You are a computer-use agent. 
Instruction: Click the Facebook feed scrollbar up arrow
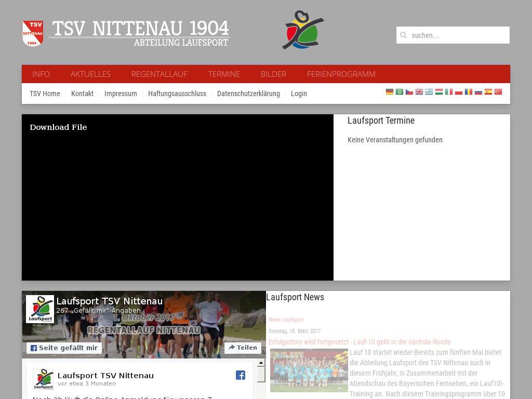pos(261,363)
